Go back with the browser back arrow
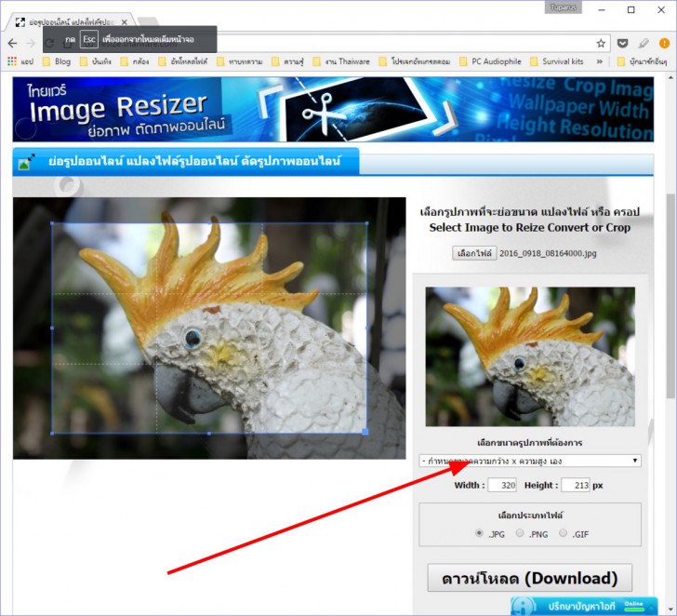The height and width of the screenshot is (616, 677). click(x=12, y=43)
